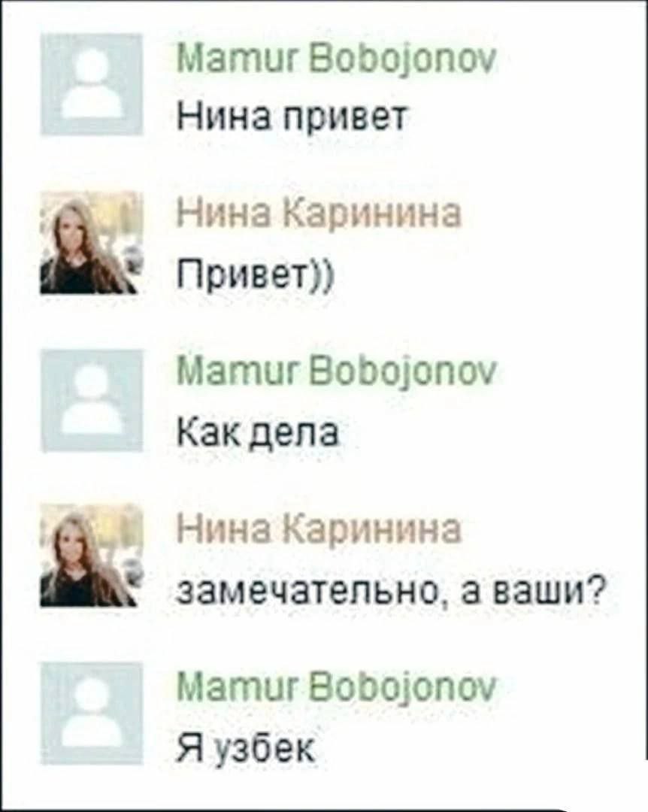Click Nina's photo avatar next to 'Привет))'
Image resolution: width=648 pixels, height=812 pixels.
tap(92, 243)
